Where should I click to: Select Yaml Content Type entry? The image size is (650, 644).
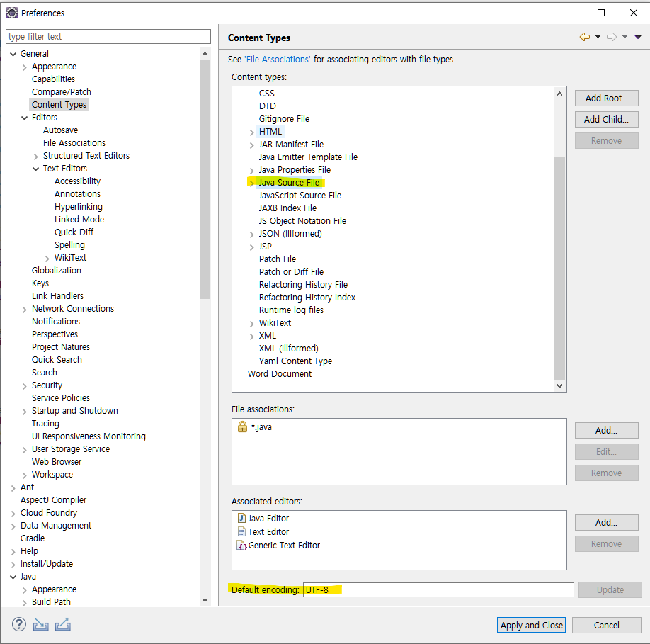click(295, 361)
